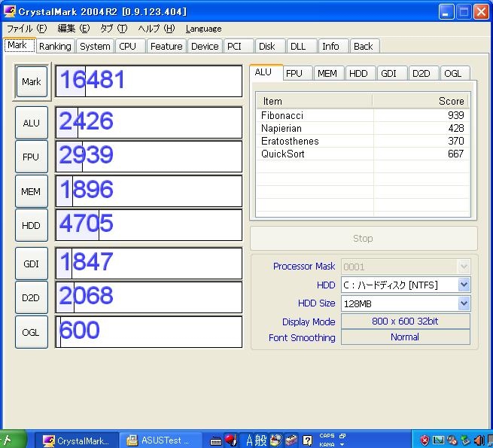
Task: Expand the HDD drive dropdown
Action: (x=464, y=285)
